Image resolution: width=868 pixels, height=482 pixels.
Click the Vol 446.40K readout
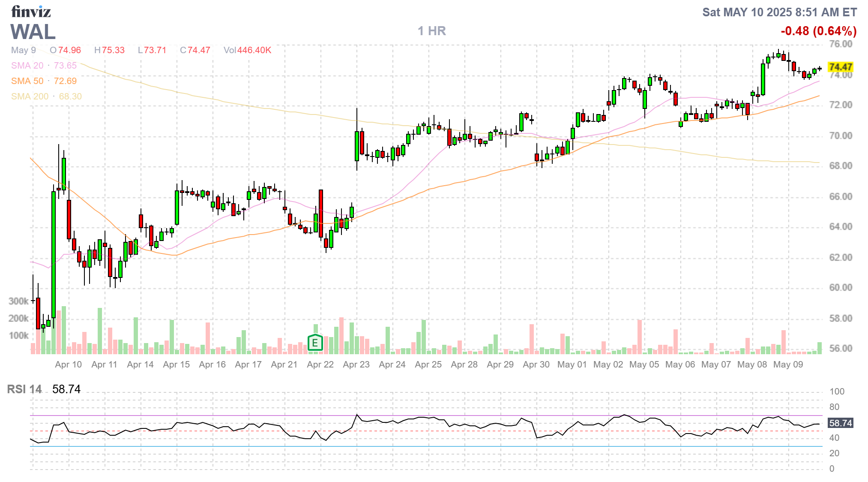coord(247,50)
